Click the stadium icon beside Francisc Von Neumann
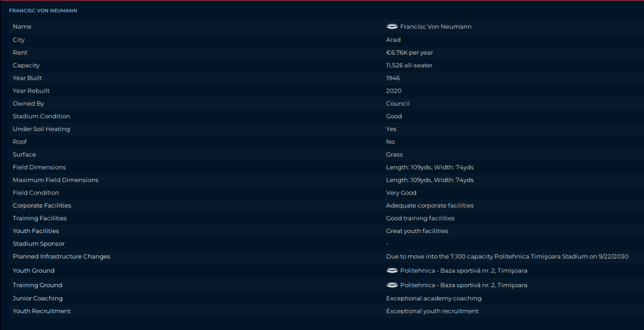Viewport: 644px width, 330px height. 392,27
